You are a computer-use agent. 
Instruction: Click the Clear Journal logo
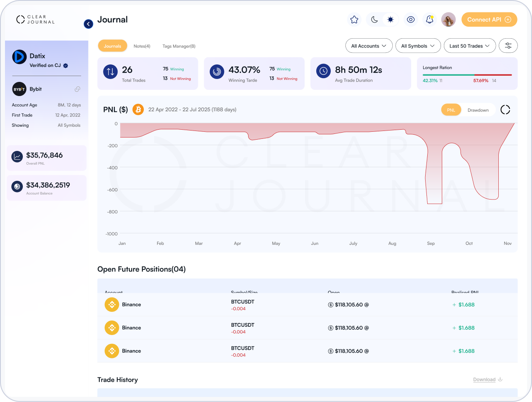pos(35,20)
